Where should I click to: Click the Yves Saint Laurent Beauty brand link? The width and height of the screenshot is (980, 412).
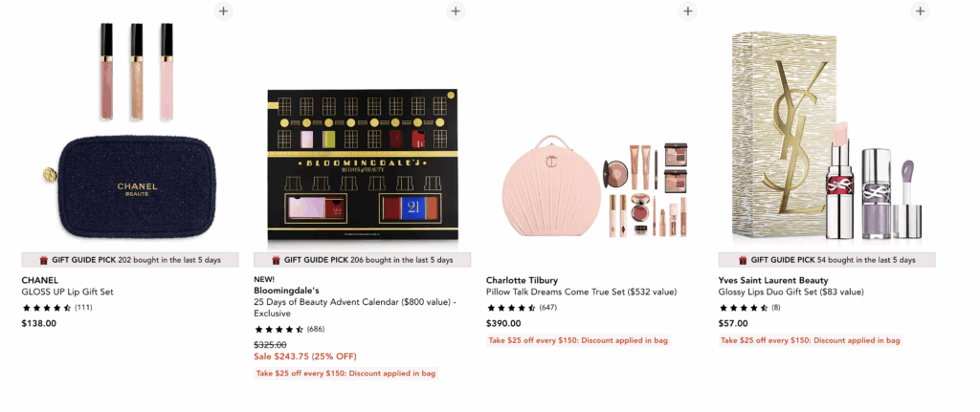(x=774, y=280)
